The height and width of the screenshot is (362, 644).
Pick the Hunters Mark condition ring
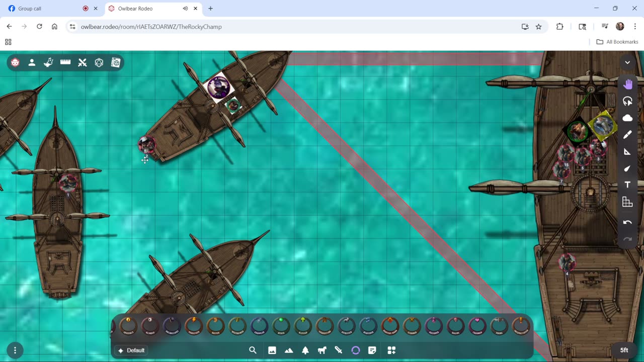(390, 326)
